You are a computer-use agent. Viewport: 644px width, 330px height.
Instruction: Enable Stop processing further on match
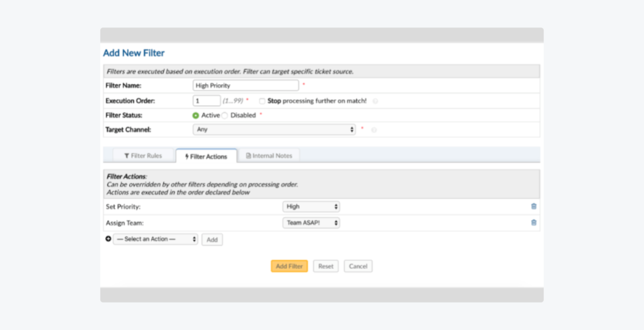click(262, 101)
